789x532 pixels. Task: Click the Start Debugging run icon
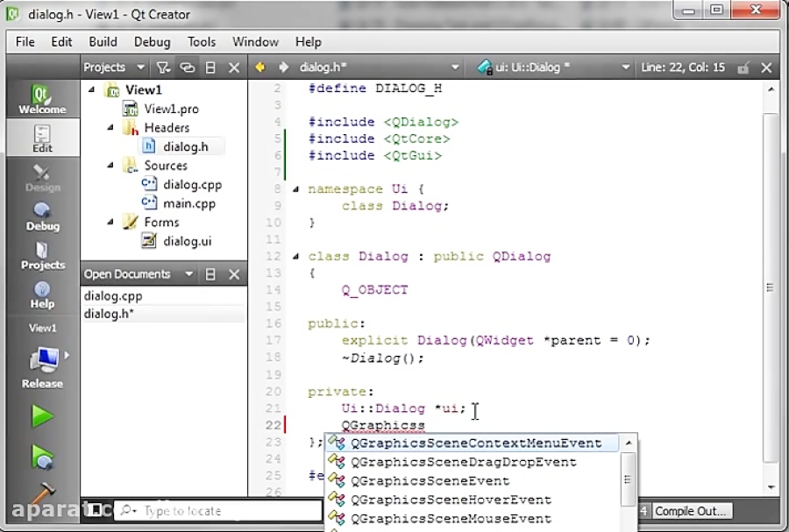[42, 457]
